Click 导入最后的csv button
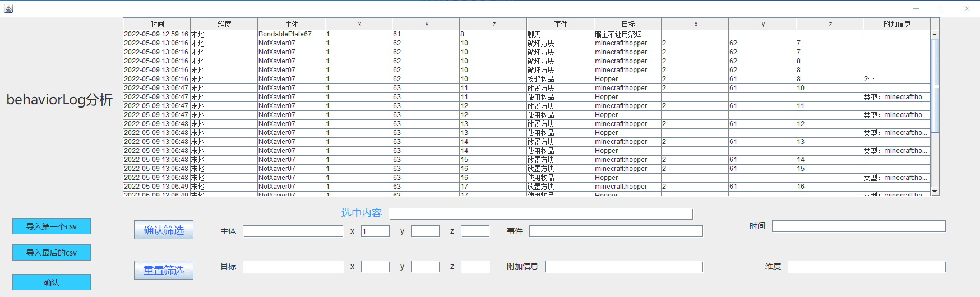 [52, 253]
